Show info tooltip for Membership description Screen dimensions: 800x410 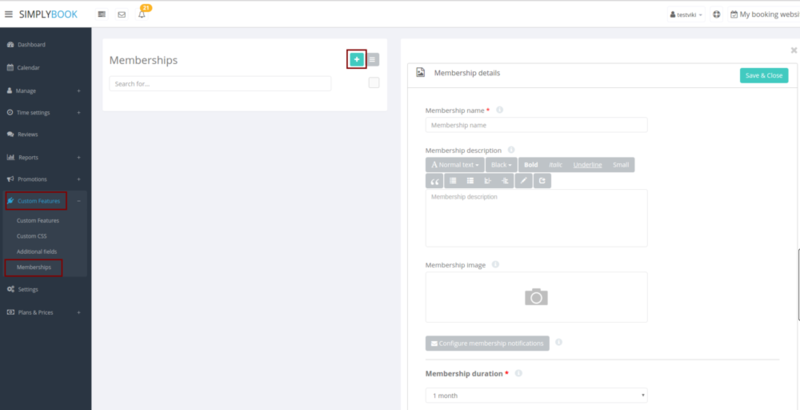pos(511,150)
